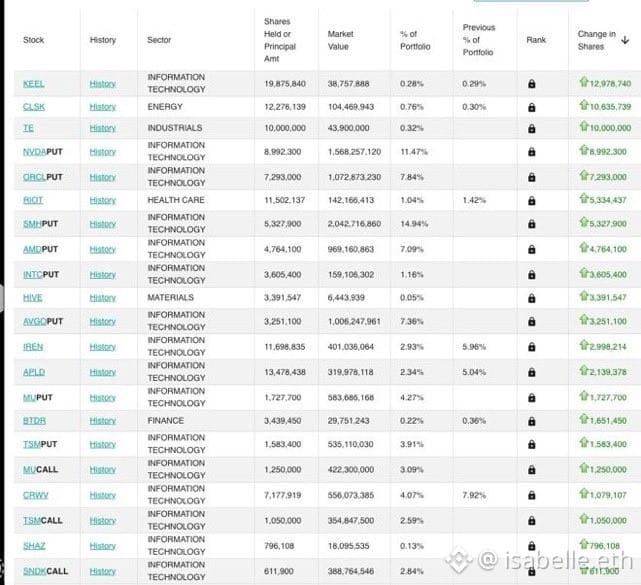
Task: Click the lock icon in TE row
Action: [x=531, y=128]
